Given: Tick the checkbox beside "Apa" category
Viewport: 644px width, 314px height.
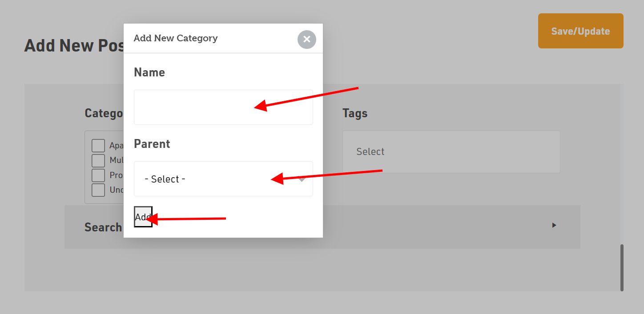Looking at the screenshot, I should coord(98,146).
